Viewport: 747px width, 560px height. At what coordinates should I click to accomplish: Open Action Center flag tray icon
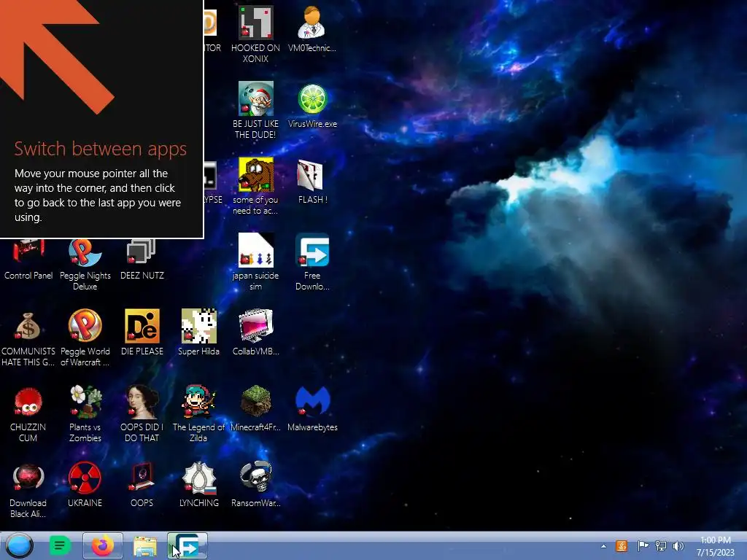click(x=643, y=546)
